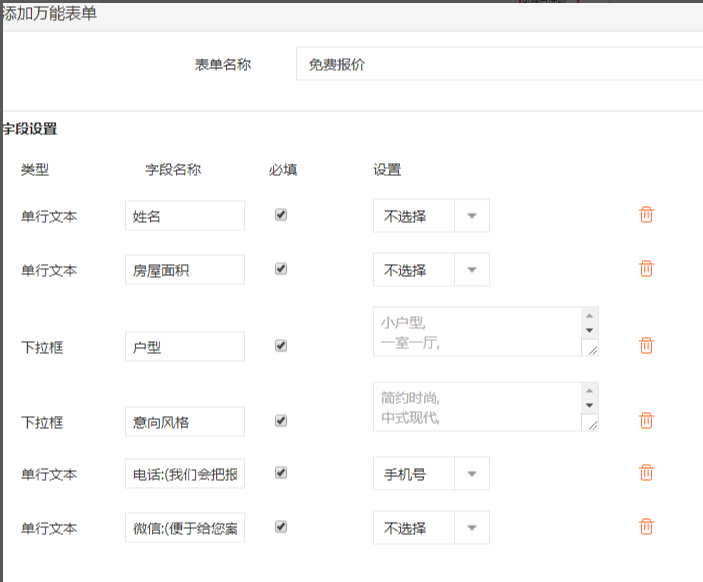This screenshot has width=703, height=582.
Task: Uncheck required for 房屋面积 field
Action: [x=281, y=269]
